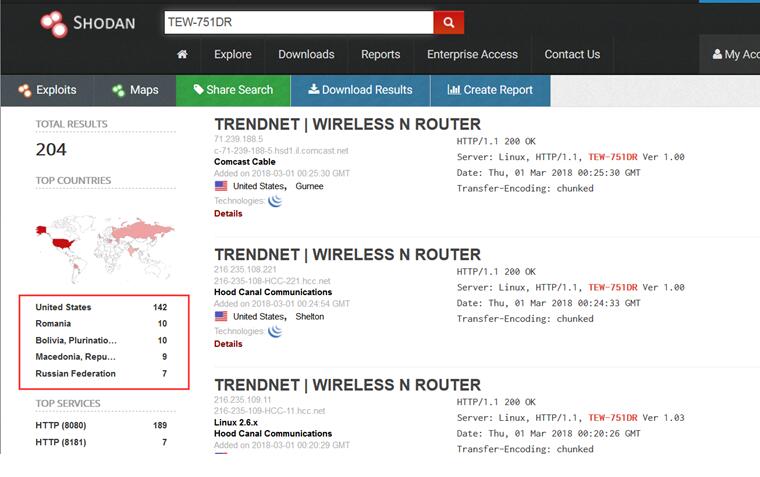Click the Comcast Cable organization link
Viewport: 760px width, 477px height.
[245, 162]
